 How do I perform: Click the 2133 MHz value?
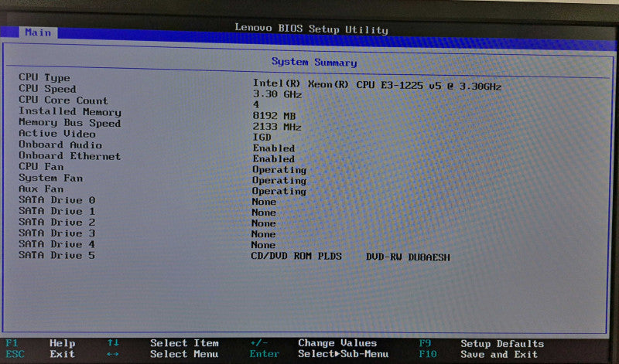[x=277, y=127]
